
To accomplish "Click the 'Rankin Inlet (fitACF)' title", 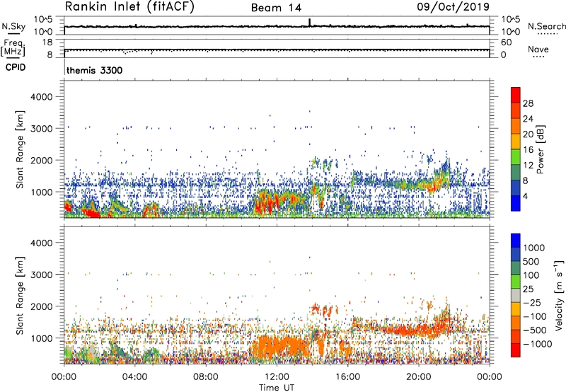I will tap(129, 7).
